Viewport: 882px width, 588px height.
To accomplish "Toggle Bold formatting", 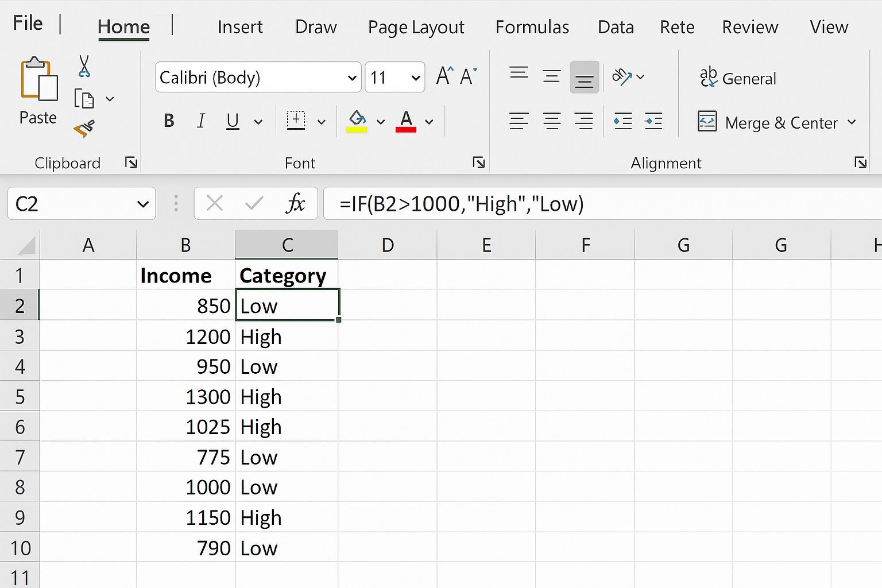I will (169, 121).
